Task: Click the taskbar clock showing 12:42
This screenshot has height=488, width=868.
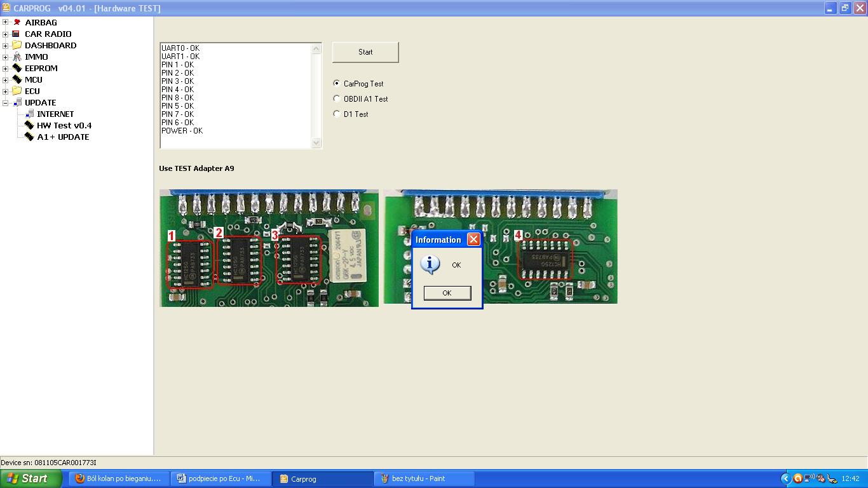Action: click(850, 478)
